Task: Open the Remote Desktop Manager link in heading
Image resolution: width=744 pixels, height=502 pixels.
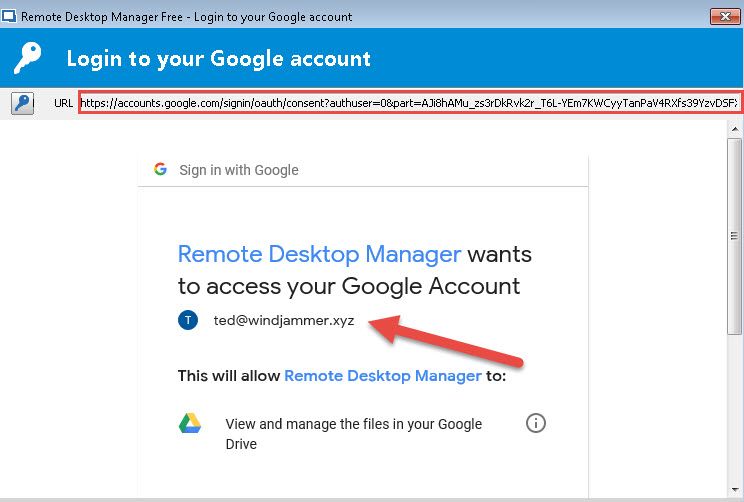Action: 319,254
